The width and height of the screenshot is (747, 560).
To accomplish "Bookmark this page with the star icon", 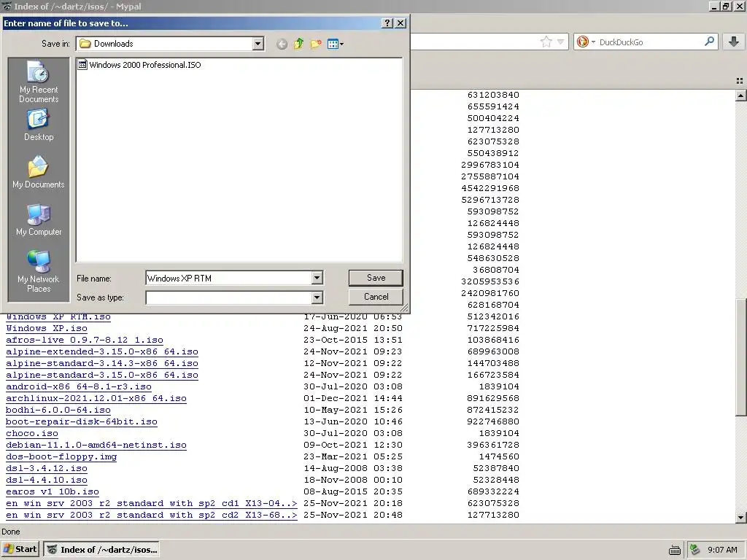I will (546, 42).
